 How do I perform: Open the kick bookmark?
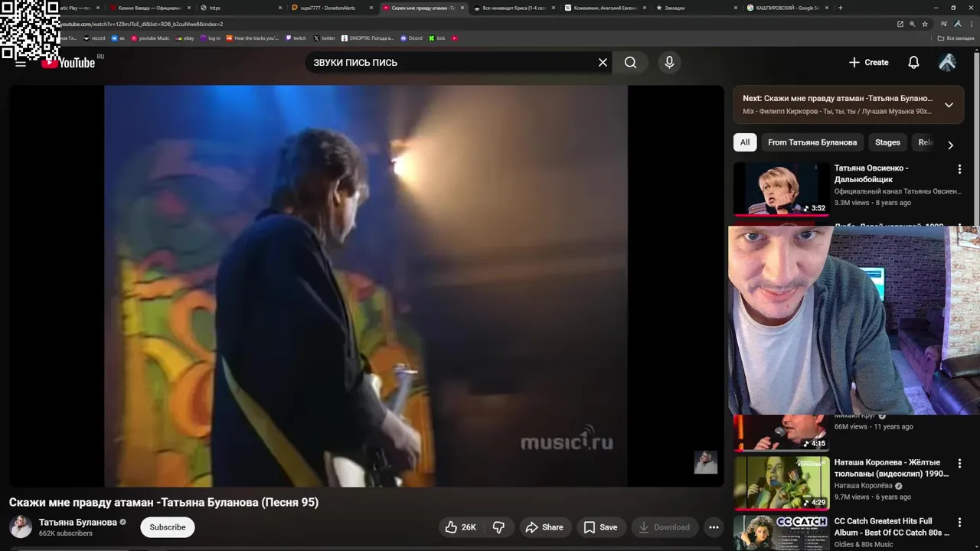coord(437,38)
